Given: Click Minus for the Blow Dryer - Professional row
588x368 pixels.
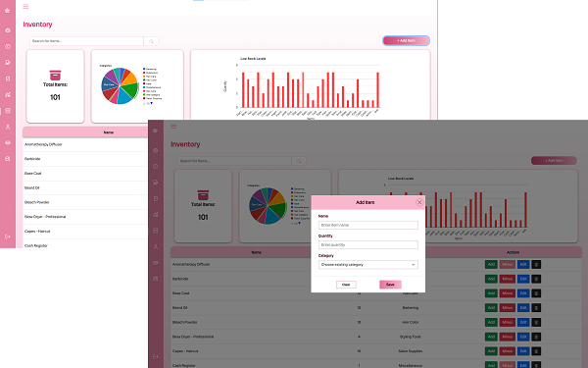Looking at the screenshot, I should [x=507, y=337].
